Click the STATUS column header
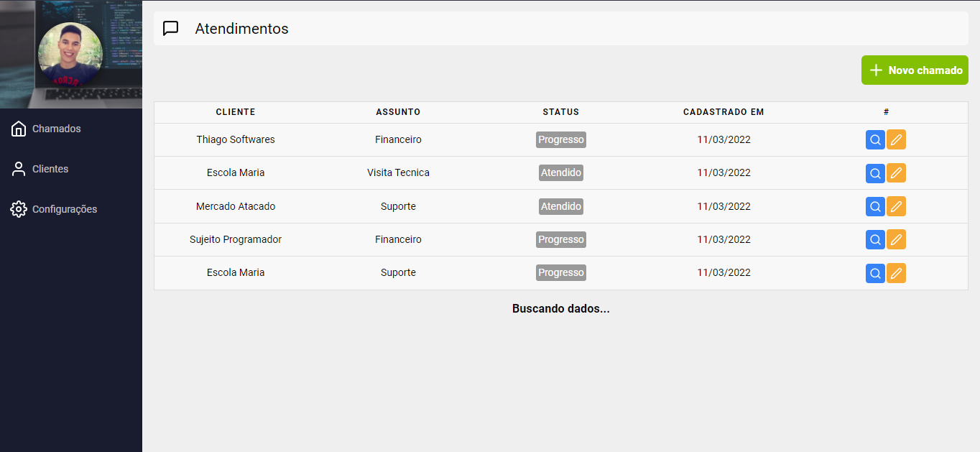Image resolution: width=980 pixels, height=452 pixels. [561, 112]
